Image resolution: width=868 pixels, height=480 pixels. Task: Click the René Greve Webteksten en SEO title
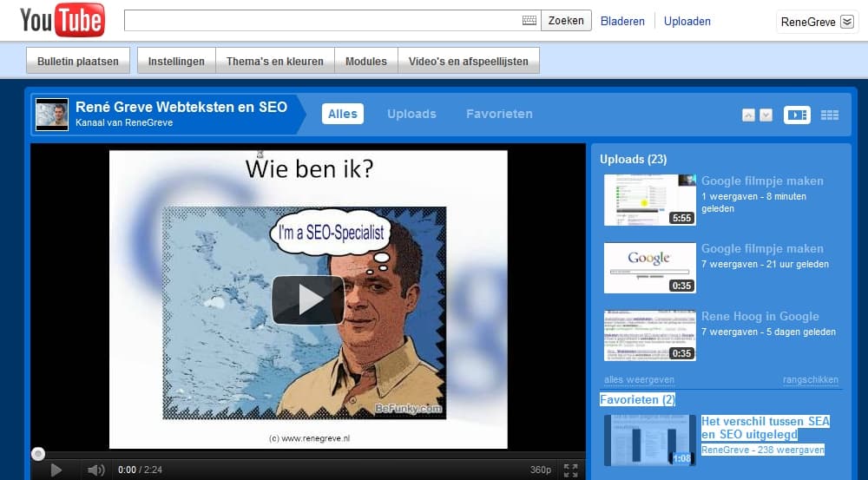[x=181, y=107]
